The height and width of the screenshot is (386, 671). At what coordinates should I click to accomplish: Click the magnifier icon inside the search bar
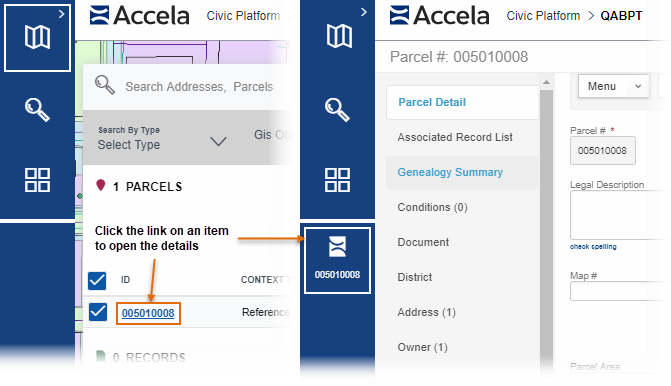[x=105, y=85]
